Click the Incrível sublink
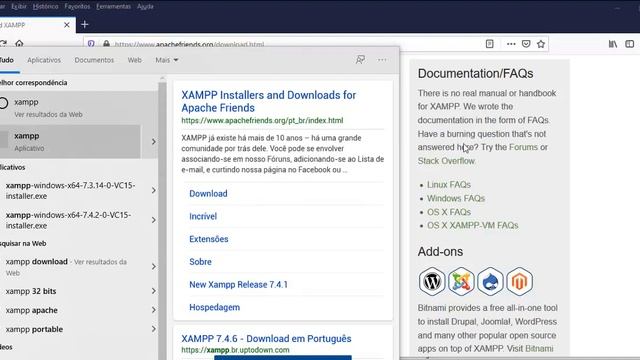This screenshot has height=360, width=640. (x=203, y=216)
